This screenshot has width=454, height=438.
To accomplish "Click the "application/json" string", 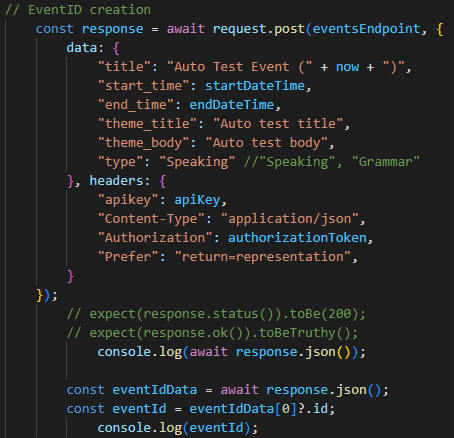I will click(290, 219).
